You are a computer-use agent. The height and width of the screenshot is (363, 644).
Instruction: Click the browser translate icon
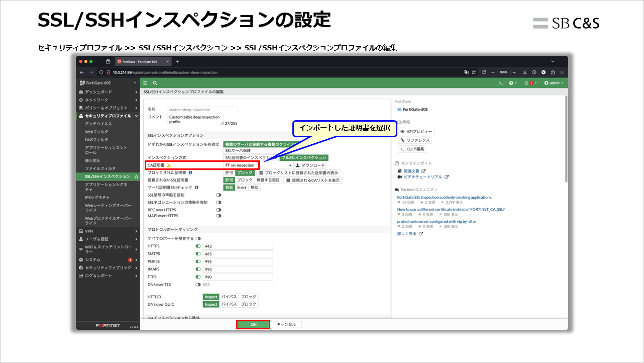click(x=466, y=72)
